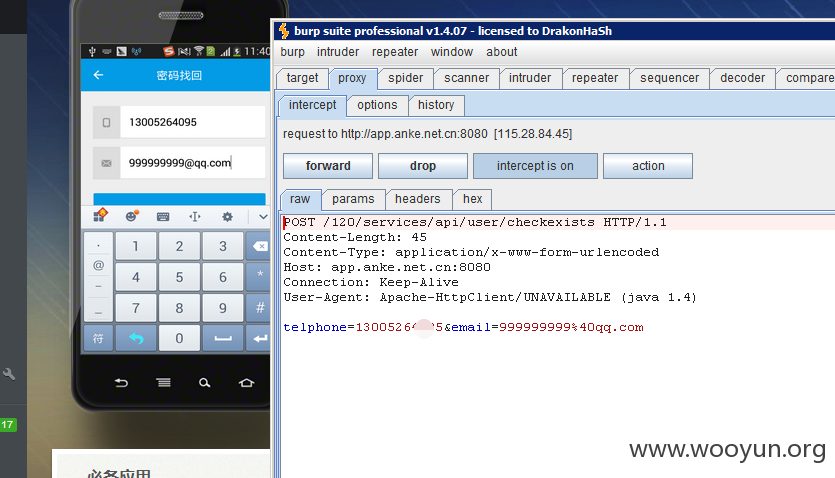Click the wrench icon in left sidebar
835x478 pixels.
[9, 374]
